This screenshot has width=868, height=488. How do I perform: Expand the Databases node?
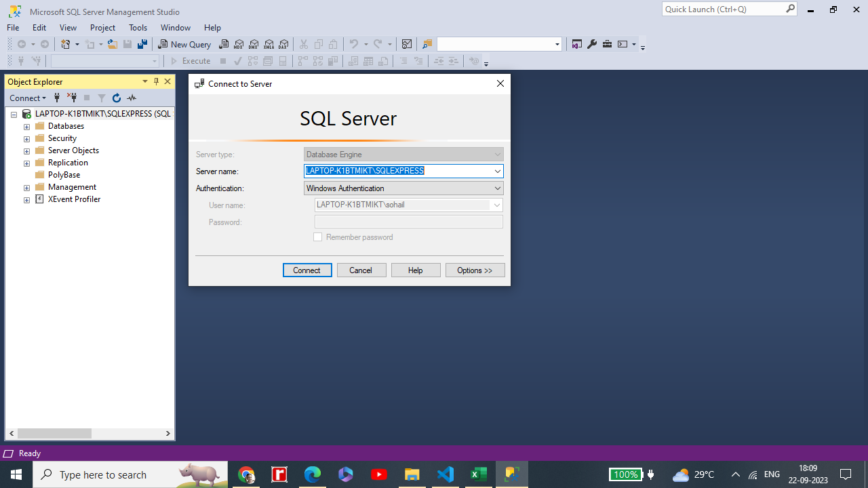coord(27,127)
